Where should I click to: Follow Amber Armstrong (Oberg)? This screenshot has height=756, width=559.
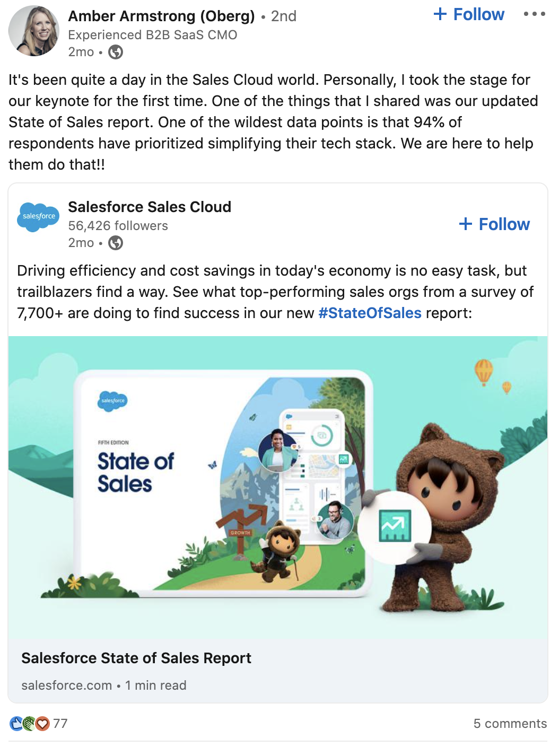(x=469, y=14)
